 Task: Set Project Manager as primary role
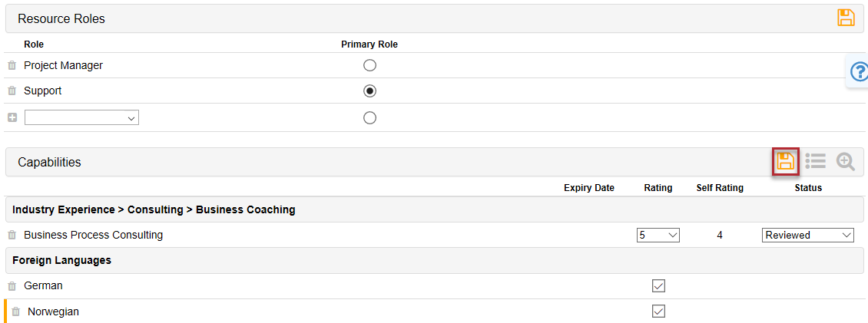click(369, 66)
